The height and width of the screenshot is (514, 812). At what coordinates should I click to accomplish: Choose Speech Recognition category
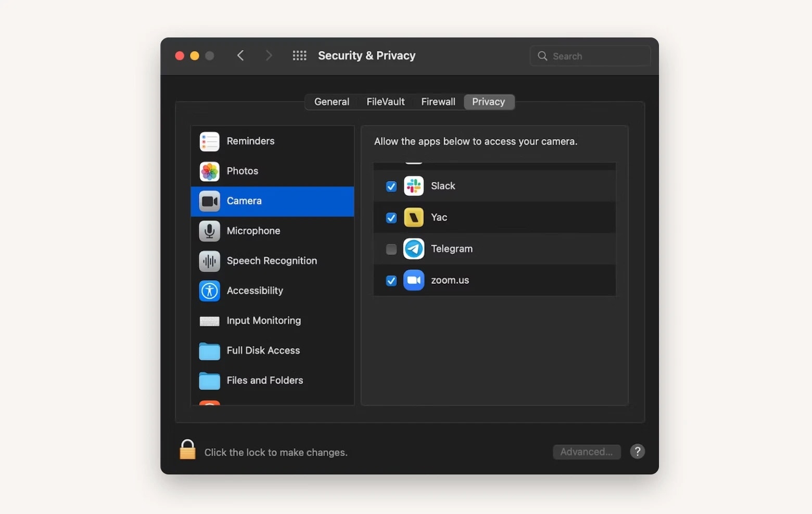click(x=273, y=261)
